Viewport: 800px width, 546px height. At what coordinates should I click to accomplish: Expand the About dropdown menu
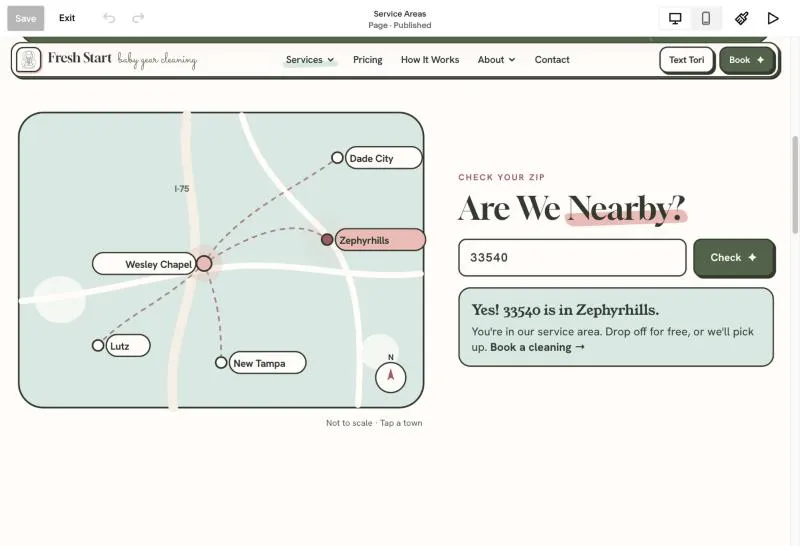click(x=496, y=60)
